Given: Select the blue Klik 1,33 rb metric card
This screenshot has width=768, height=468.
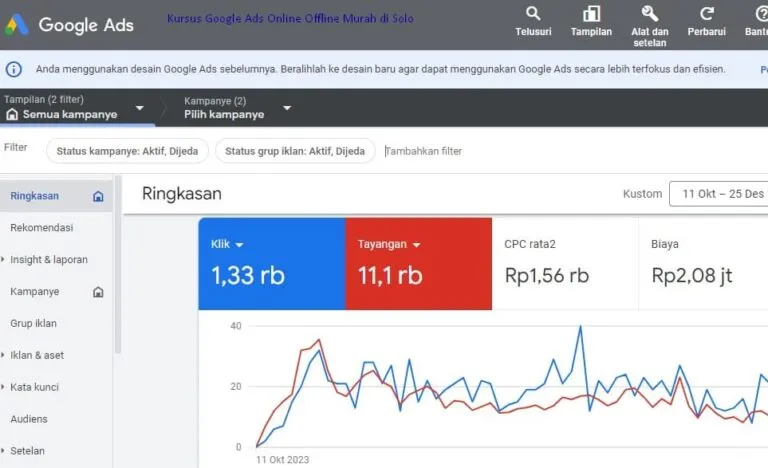Looking at the screenshot, I should (272, 264).
